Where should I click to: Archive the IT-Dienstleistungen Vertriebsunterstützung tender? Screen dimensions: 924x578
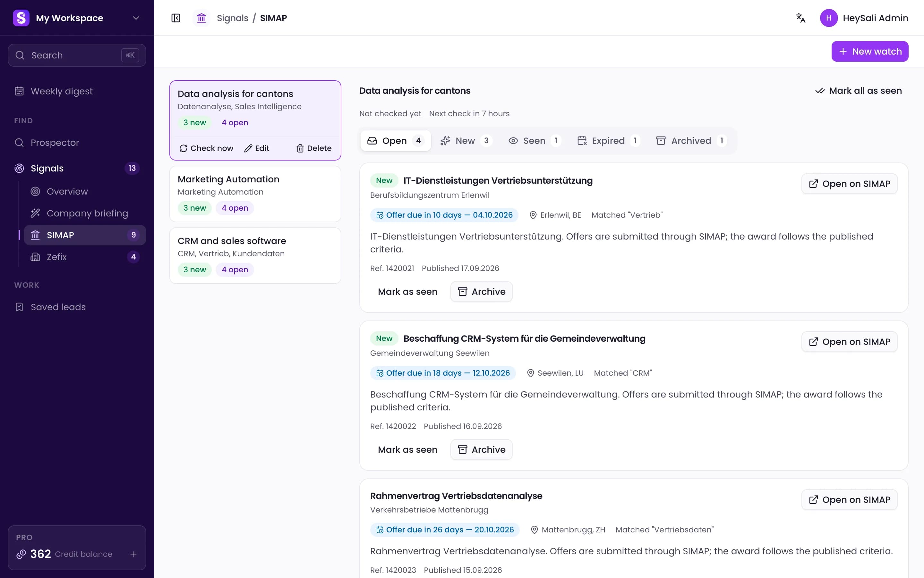482,292
